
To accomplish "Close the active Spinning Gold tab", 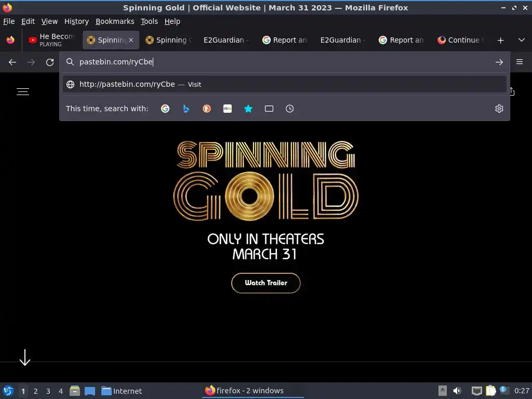I will click(131, 40).
